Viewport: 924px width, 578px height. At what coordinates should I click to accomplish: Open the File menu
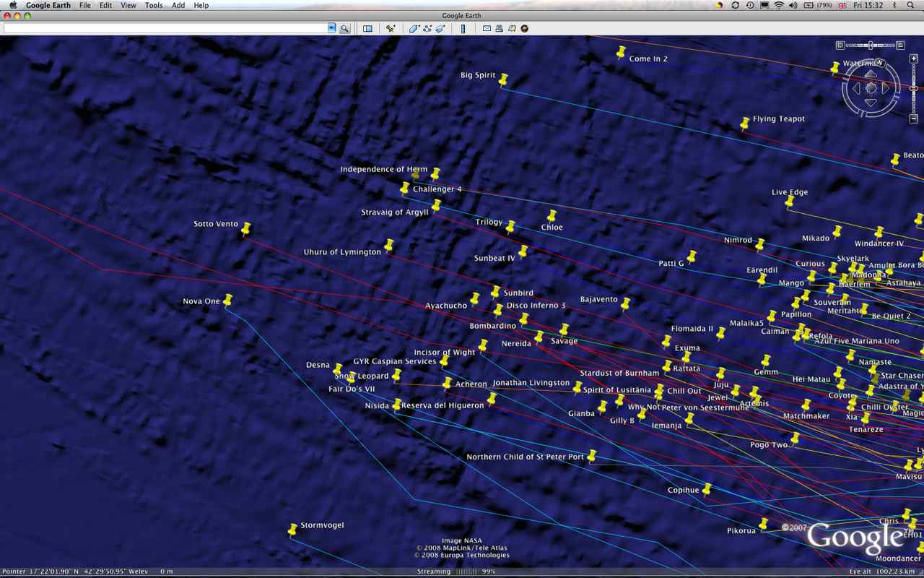coord(84,5)
